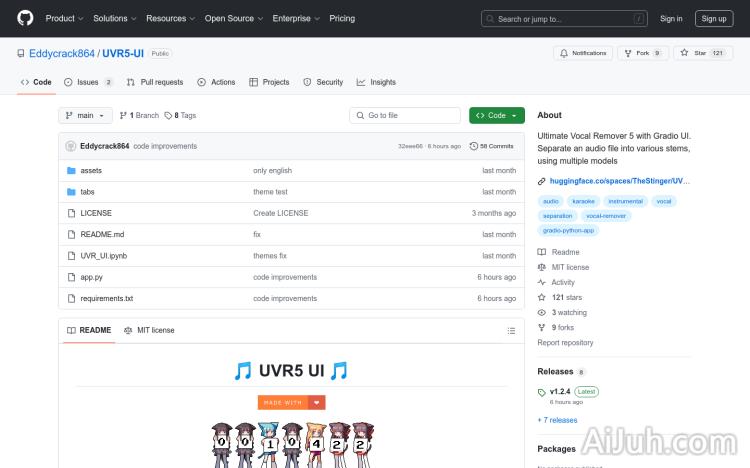
Task: Click the 9 forks link in About
Action: tap(556, 327)
